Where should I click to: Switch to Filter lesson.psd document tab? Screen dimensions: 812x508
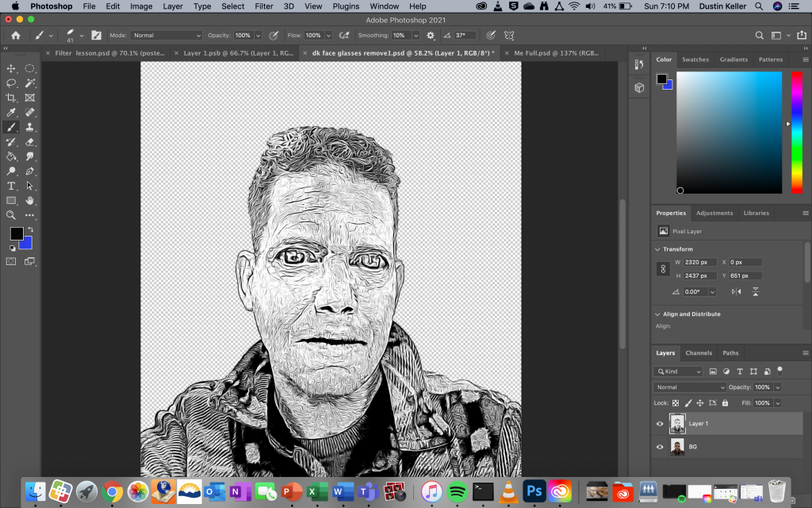(107, 53)
